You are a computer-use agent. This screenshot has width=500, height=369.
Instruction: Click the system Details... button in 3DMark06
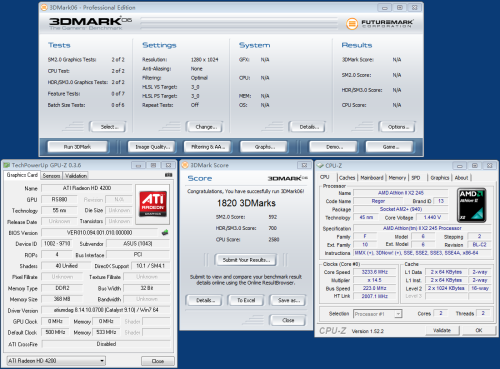click(x=308, y=127)
